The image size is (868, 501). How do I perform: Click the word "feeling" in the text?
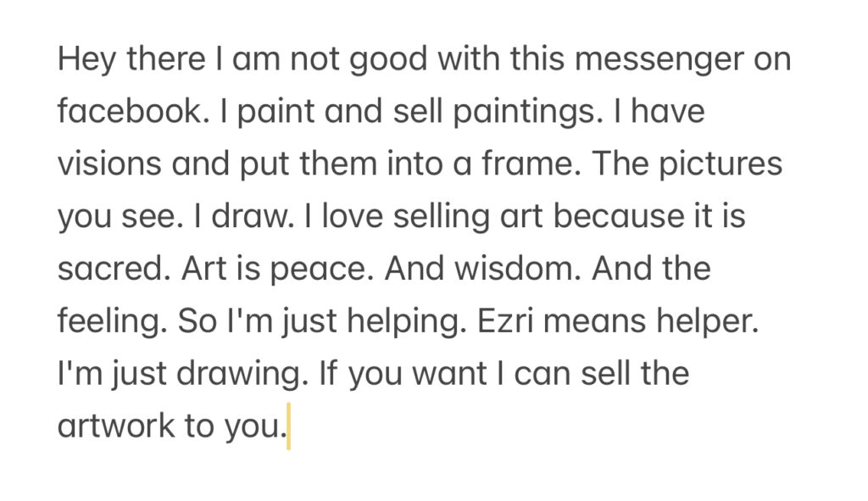tap(108, 321)
